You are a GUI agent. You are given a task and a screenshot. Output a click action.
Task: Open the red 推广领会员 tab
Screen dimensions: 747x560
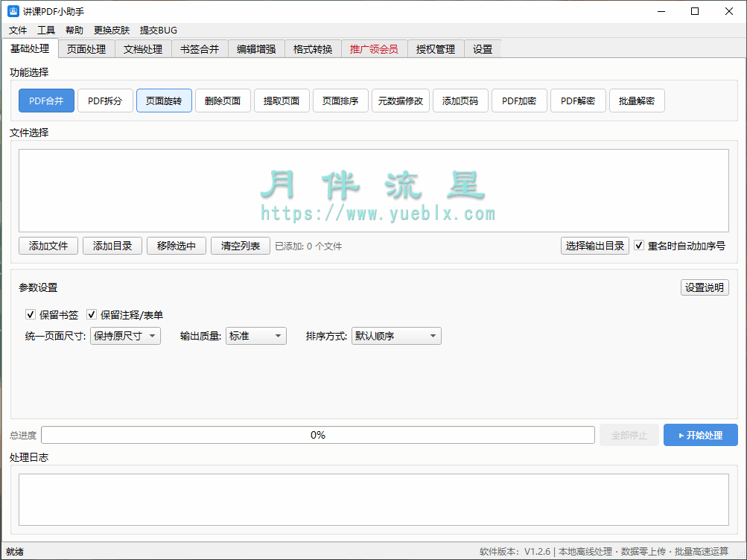[374, 49]
